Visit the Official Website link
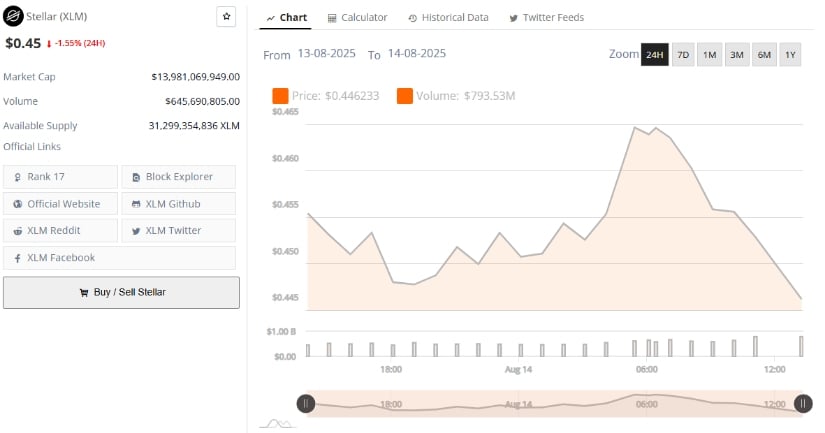Image resolution: width=825 pixels, height=433 pixels. (x=61, y=204)
